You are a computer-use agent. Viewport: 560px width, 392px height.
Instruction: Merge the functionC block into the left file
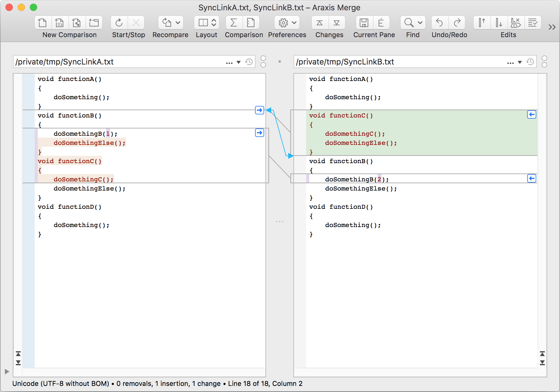pyautogui.click(x=532, y=114)
